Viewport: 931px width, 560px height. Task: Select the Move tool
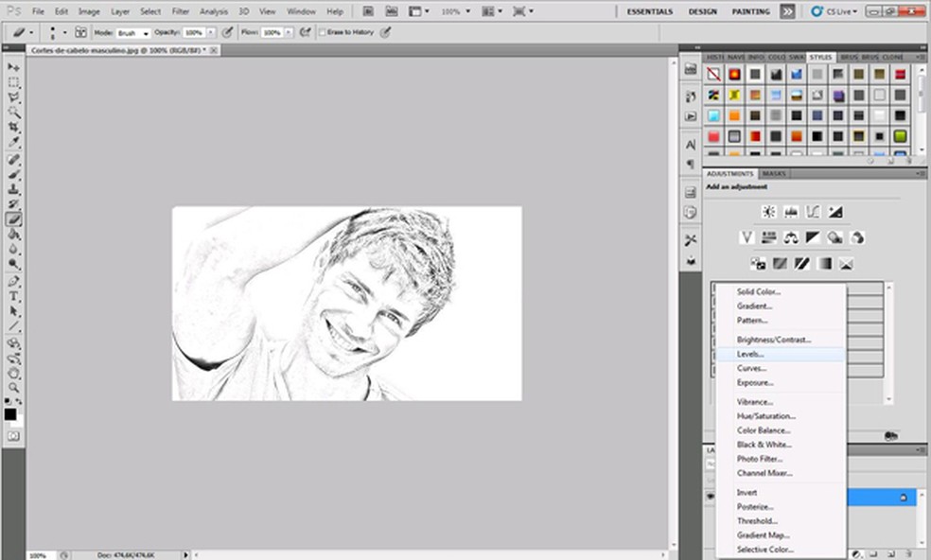point(13,68)
